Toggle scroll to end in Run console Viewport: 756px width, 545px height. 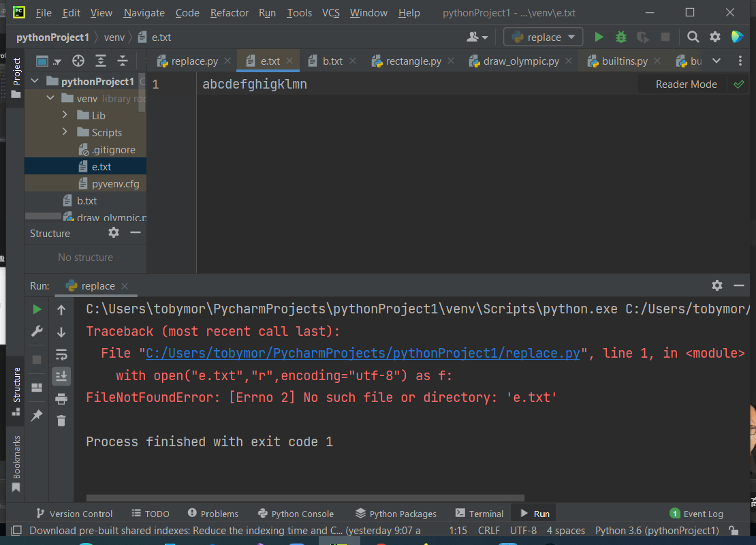point(61,376)
